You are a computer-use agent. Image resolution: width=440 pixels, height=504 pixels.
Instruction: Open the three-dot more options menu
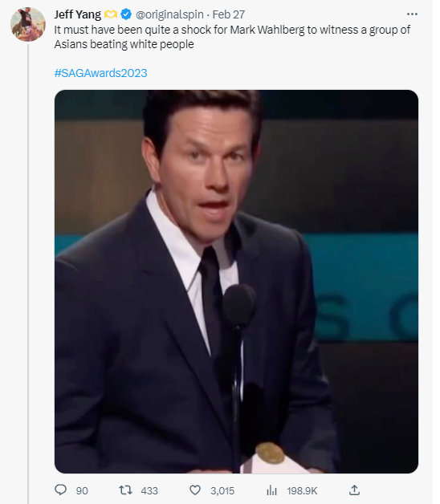[412, 14]
